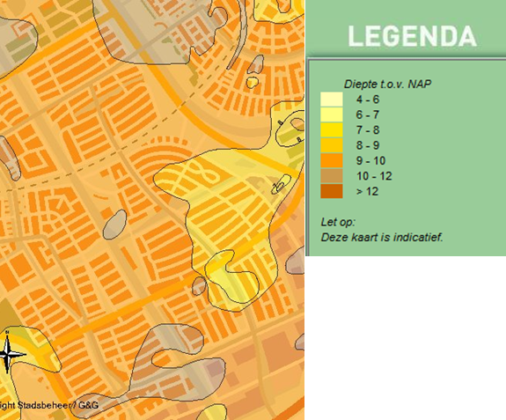Select the 10 - 12 depth color swatch
The image size is (506, 420).
point(332,176)
